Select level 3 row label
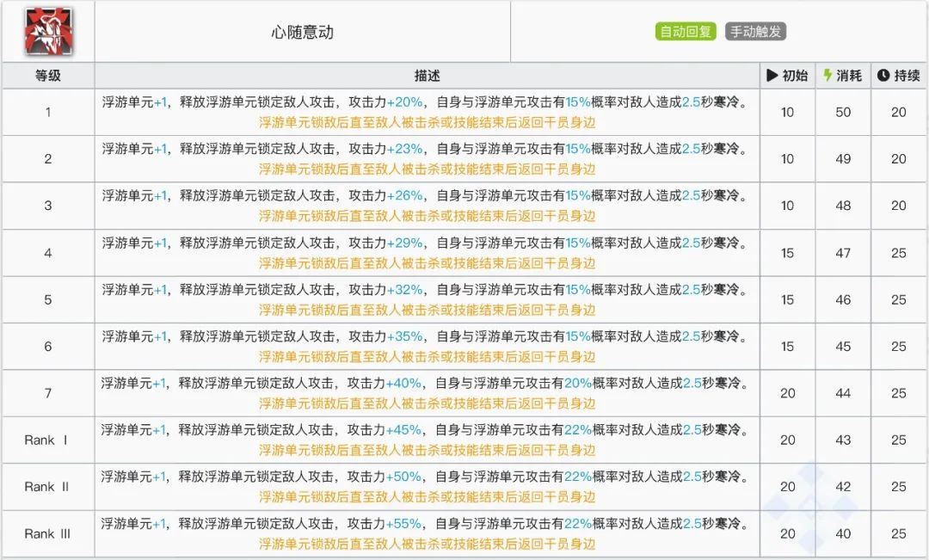Screen dimensions: 929x560 point(48,206)
